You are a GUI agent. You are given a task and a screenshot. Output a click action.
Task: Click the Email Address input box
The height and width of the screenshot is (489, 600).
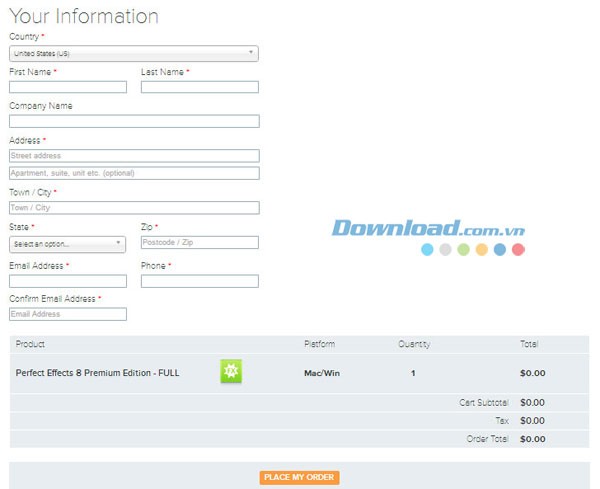(68, 281)
